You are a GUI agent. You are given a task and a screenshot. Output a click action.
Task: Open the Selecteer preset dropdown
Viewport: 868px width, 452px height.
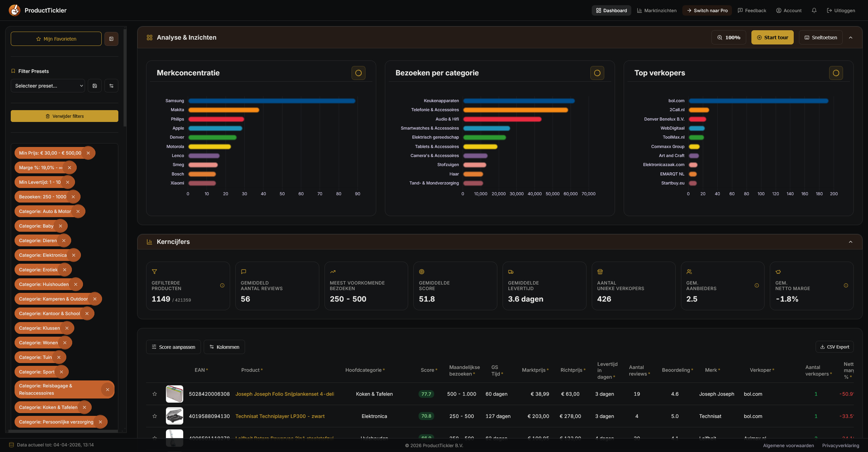coord(48,86)
